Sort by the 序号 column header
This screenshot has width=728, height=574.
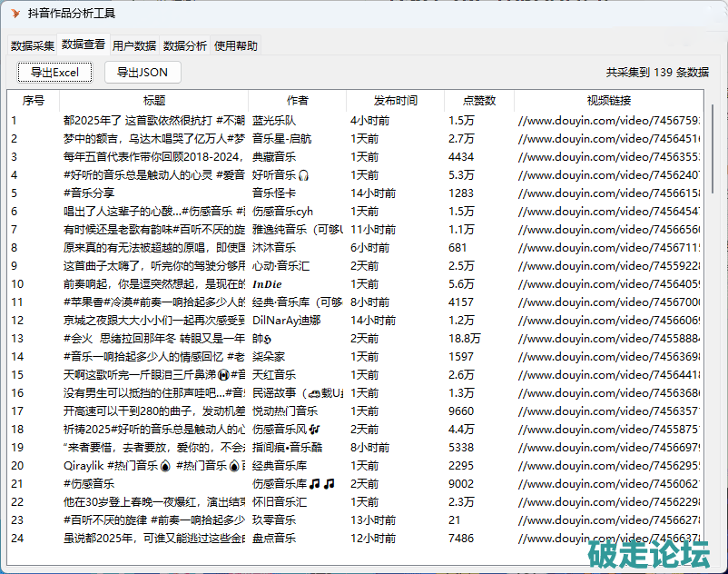(x=34, y=101)
